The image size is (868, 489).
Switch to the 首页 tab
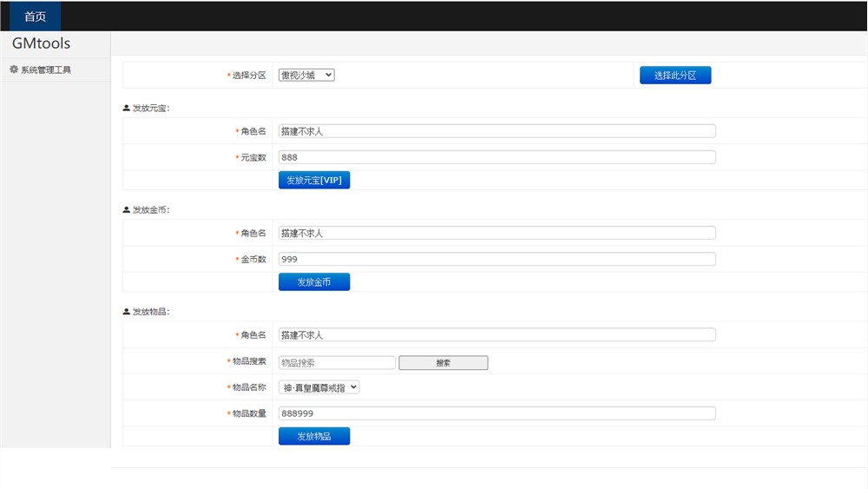click(36, 17)
